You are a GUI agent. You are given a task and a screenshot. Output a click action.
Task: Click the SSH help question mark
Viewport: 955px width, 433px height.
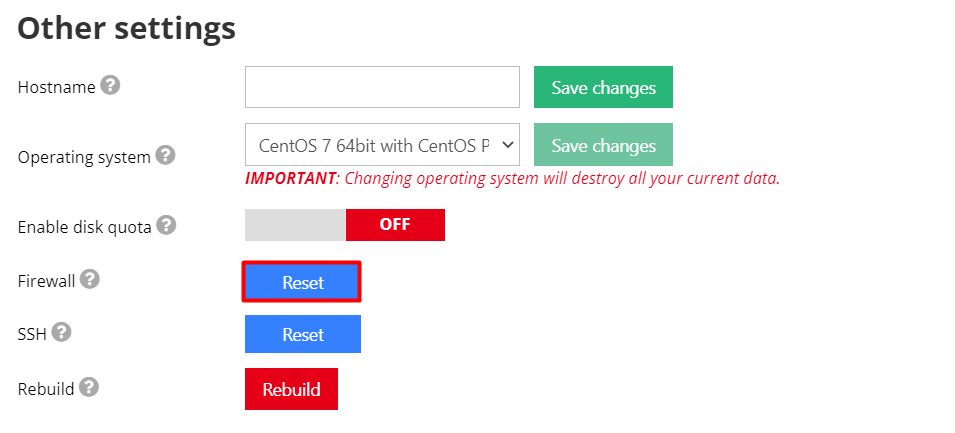[x=62, y=332]
